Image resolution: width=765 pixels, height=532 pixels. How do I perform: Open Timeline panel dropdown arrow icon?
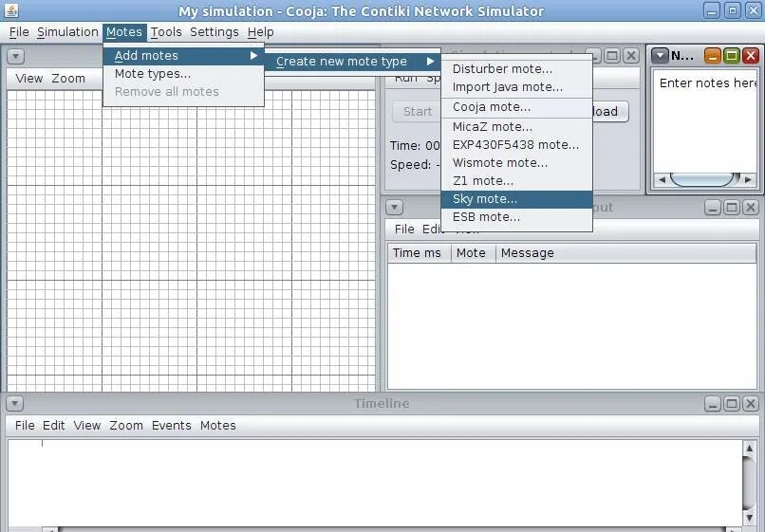pos(14,404)
